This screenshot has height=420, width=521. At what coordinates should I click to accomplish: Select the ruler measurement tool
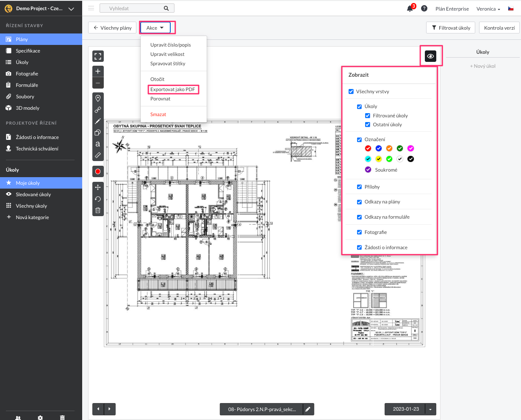point(98,155)
